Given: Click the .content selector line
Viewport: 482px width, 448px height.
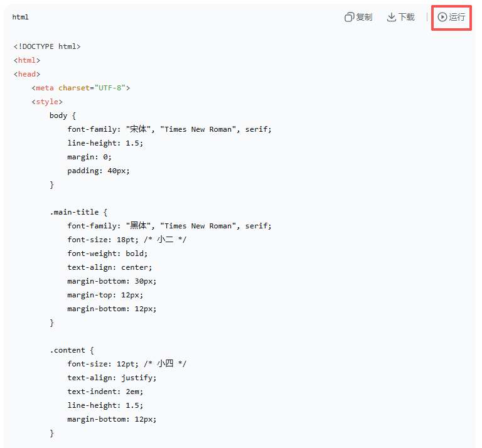Looking at the screenshot, I should pyautogui.click(x=72, y=350).
